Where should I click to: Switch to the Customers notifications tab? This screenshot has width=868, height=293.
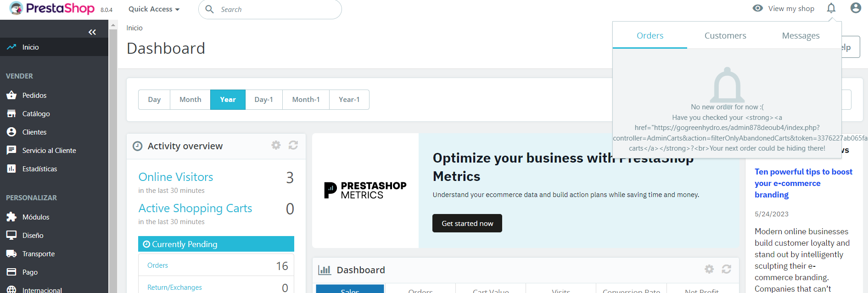pyautogui.click(x=725, y=36)
